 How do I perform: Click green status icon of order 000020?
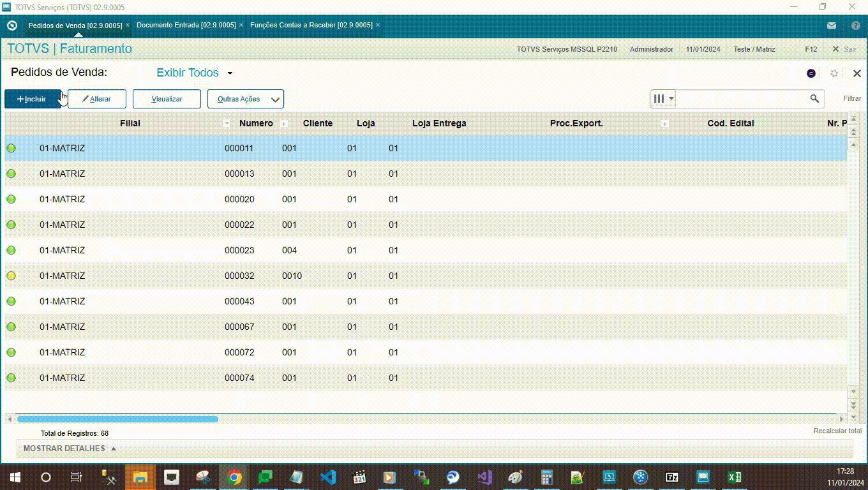[11, 199]
